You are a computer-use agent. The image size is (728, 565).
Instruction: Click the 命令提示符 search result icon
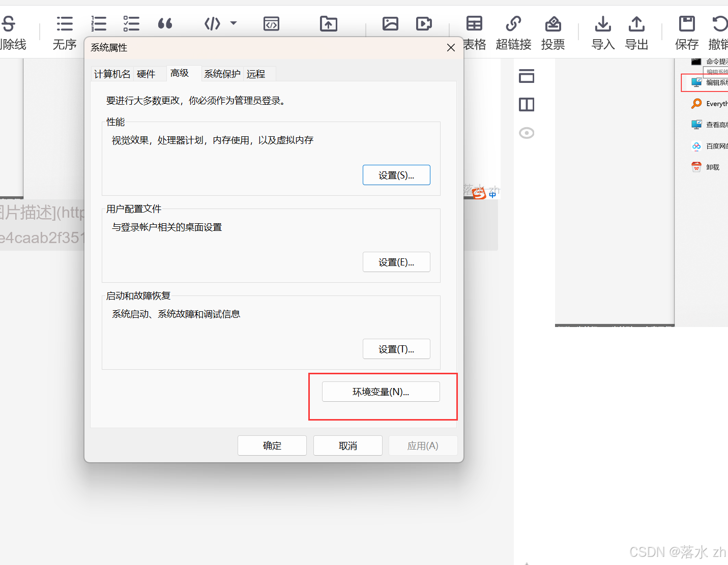pyautogui.click(x=696, y=62)
